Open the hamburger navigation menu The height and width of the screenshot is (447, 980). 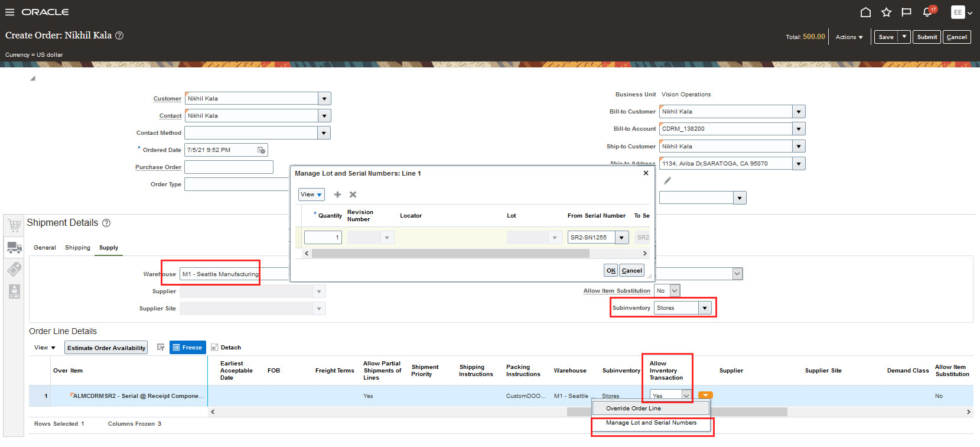pos(9,12)
